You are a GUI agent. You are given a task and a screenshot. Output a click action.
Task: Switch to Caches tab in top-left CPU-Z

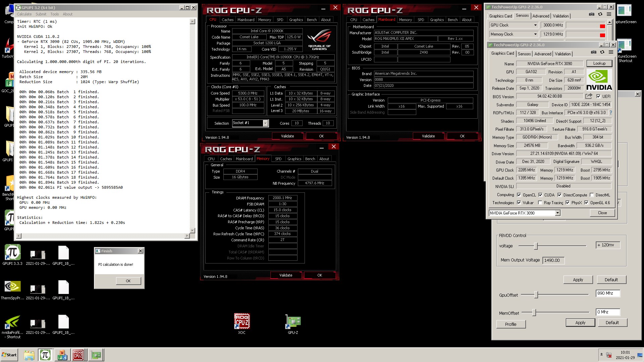click(228, 20)
